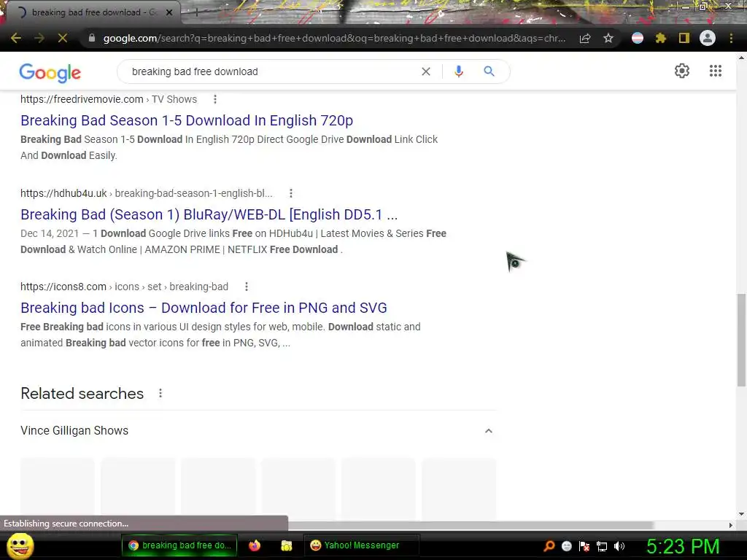
Task: Open the Extensions puzzle piece menu
Action: (660, 38)
